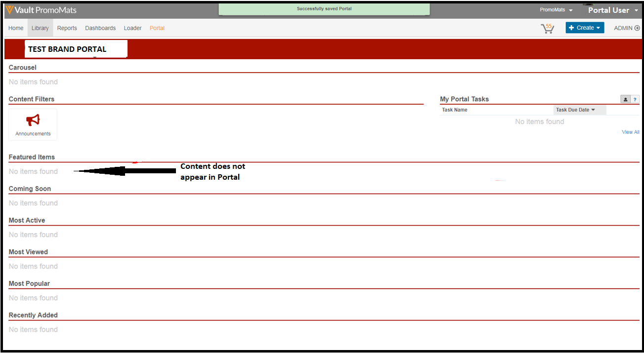Open the shopping cart with 55 items

pyautogui.click(x=547, y=29)
